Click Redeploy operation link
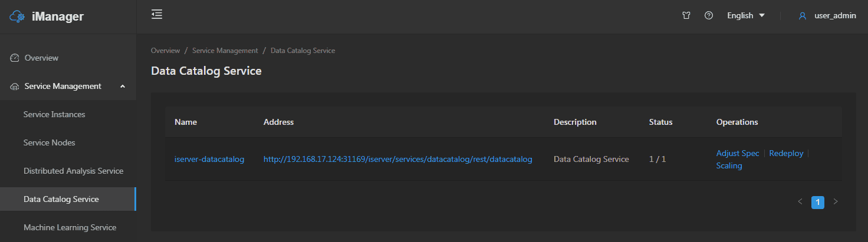 click(786, 153)
